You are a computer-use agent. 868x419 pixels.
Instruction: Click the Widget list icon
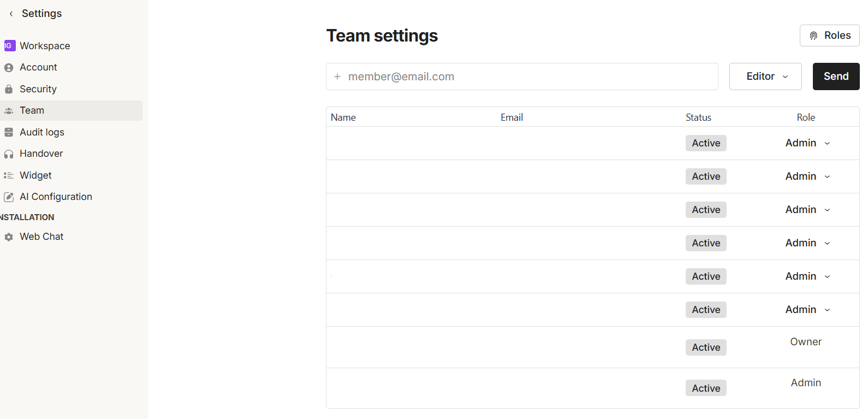coord(9,175)
